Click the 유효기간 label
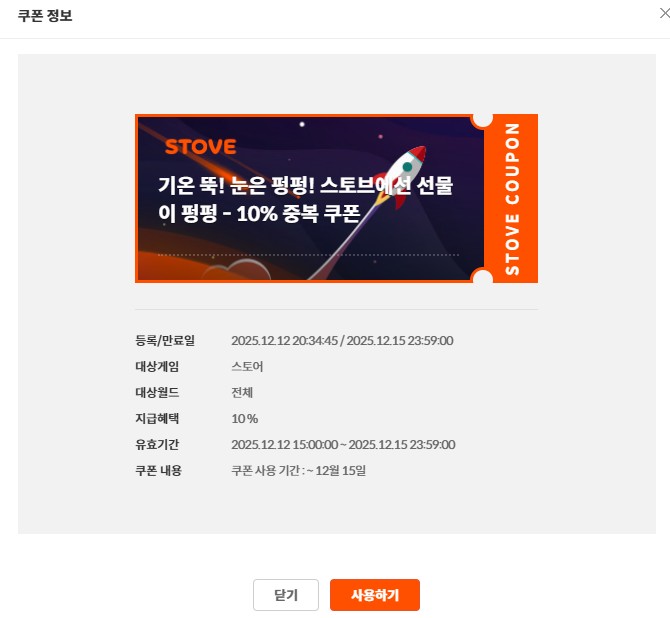Screen dimensions: 670x618 tap(157, 444)
